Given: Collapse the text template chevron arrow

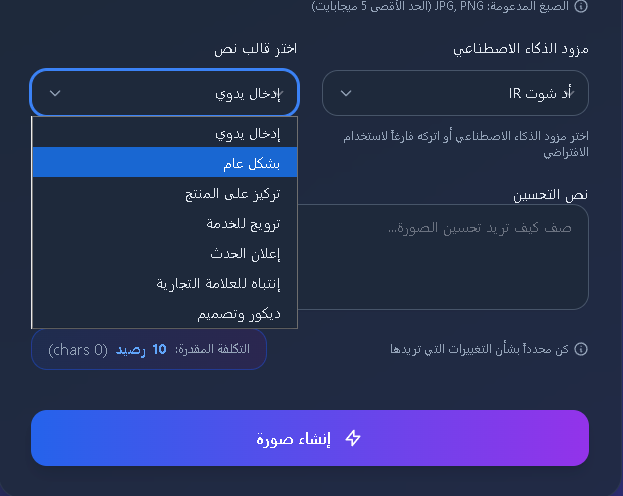Looking at the screenshot, I should pyautogui.click(x=55, y=93).
